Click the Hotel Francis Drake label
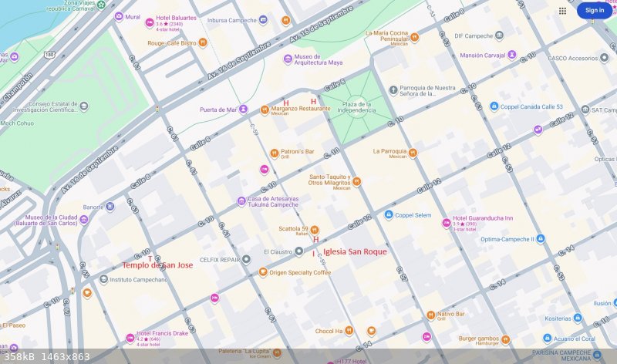 (x=162, y=332)
